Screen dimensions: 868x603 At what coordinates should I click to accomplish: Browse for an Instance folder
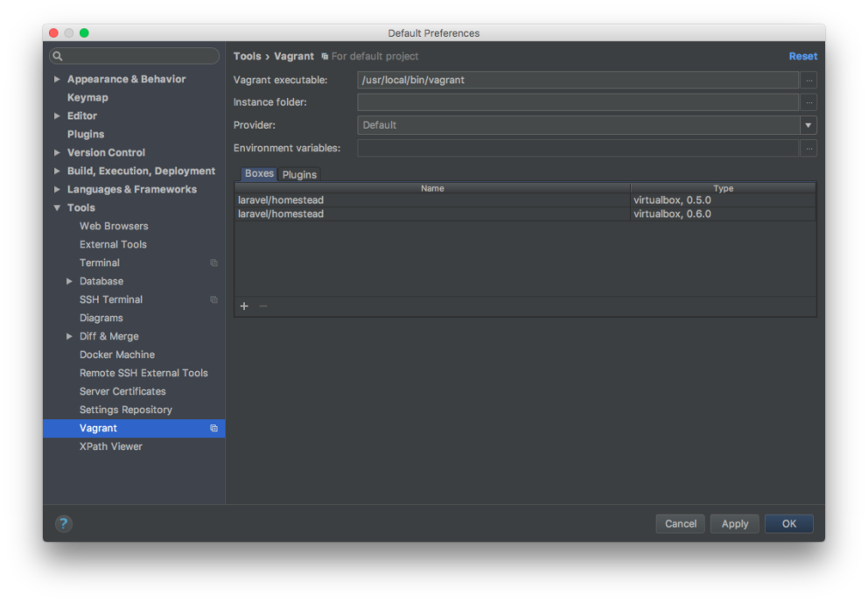point(808,102)
